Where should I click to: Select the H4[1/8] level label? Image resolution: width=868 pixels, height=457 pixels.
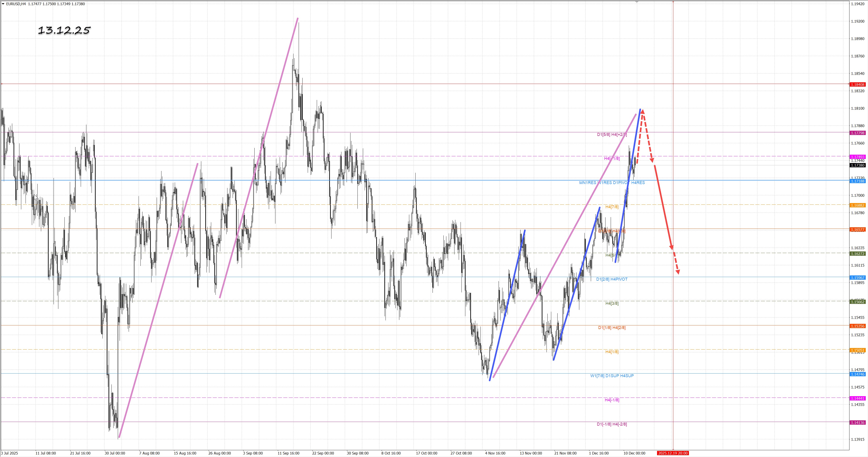pos(612,352)
